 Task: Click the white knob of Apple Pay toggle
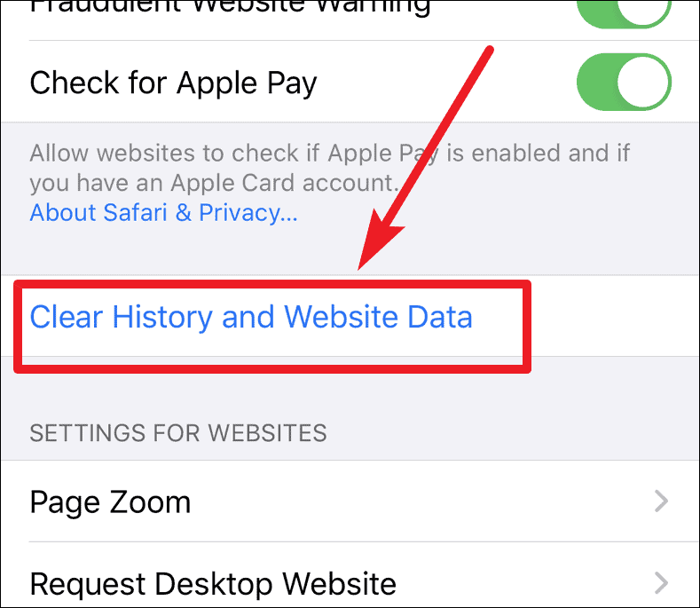pyautogui.click(x=643, y=83)
